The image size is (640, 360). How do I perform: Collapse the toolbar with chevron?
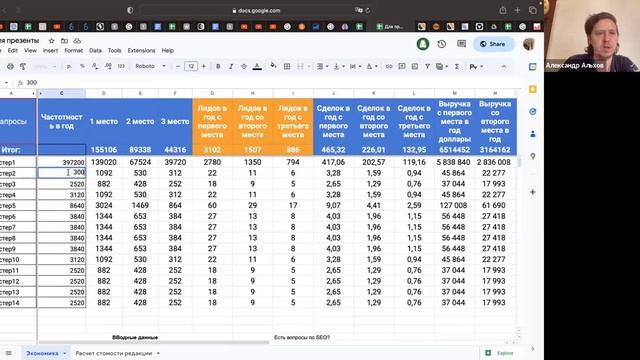tap(504, 66)
